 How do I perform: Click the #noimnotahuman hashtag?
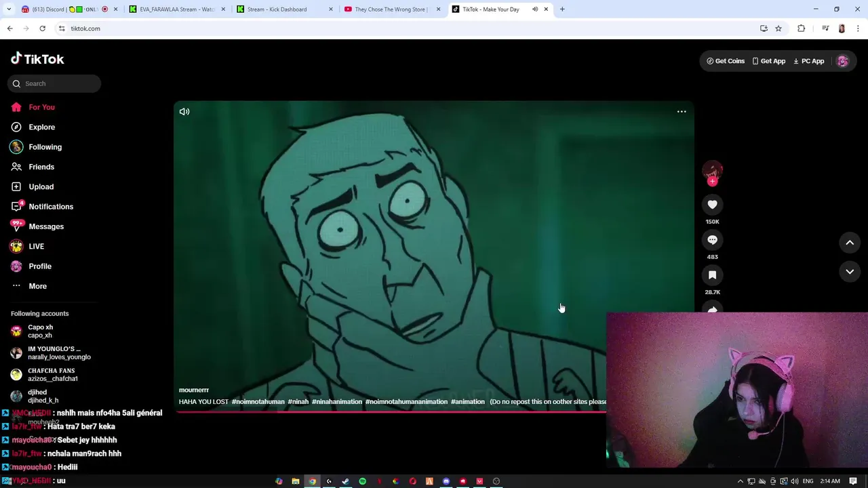click(258, 402)
